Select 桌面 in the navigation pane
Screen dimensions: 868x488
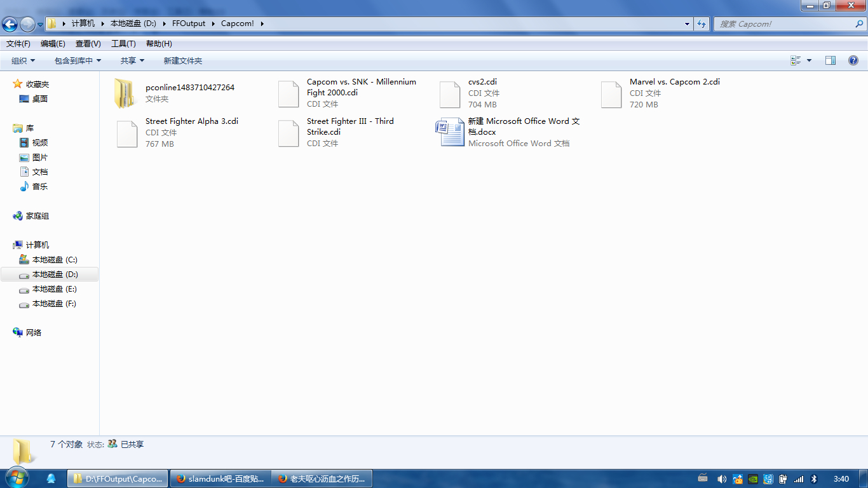(40, 98)
